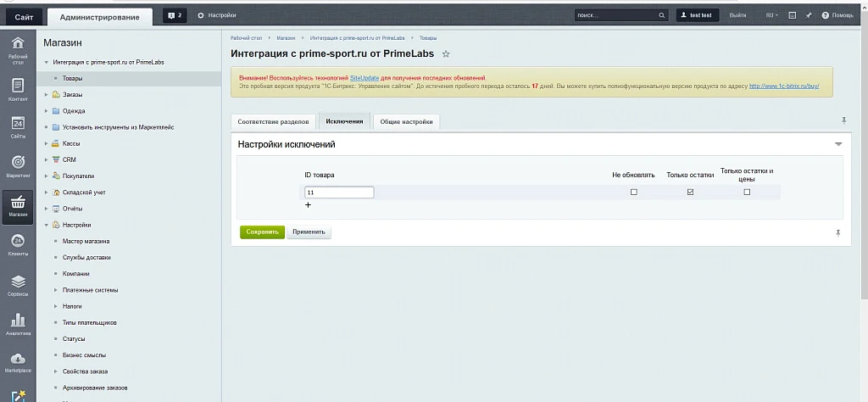Screen dimensions: 868x402
Task: Follow the SiteUpdate link
Action: [364, 78]
